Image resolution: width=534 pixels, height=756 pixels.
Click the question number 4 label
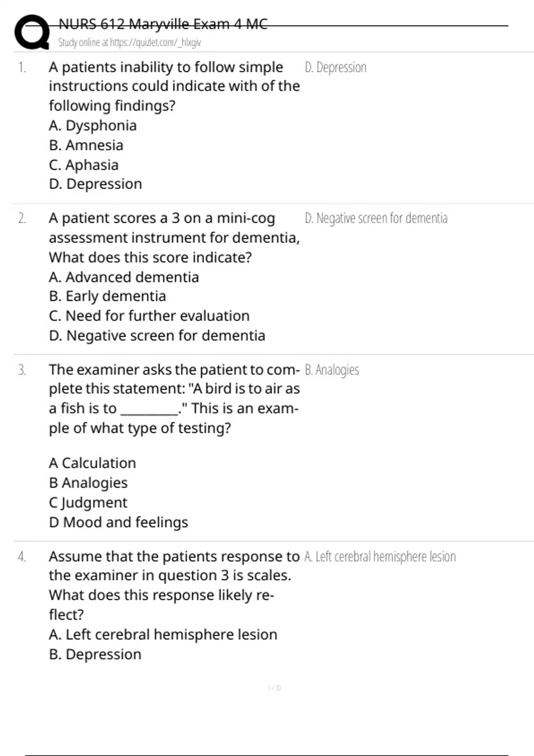[22, 557]
